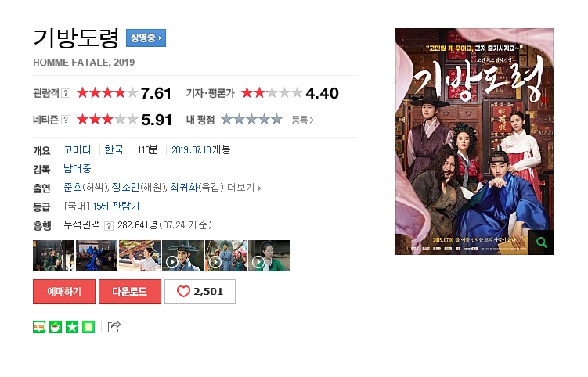Click the 다운로드 download button
This screenshot has width=588, height=377.
pos(130,292)
